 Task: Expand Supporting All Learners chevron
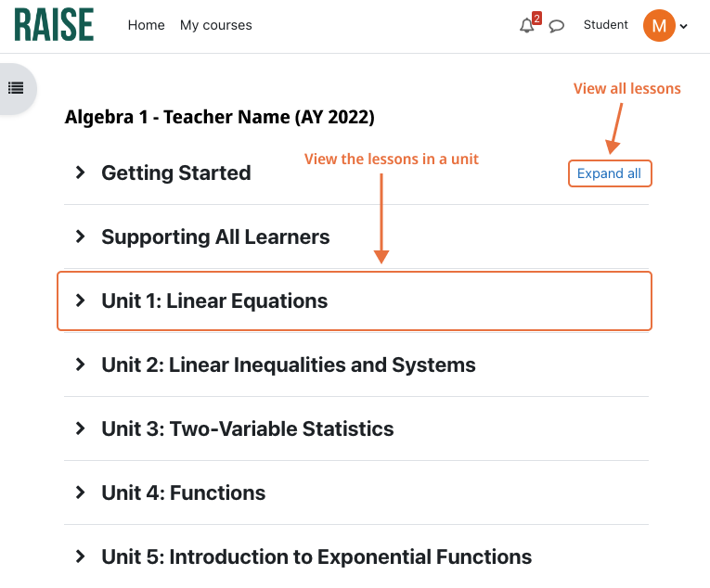pos(81,236)
